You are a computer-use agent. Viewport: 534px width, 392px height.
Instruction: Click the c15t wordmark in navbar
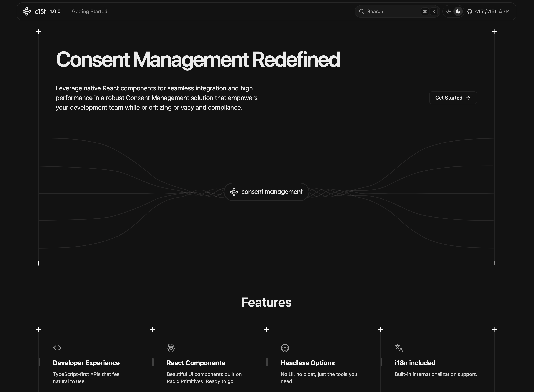click(40, 11)
